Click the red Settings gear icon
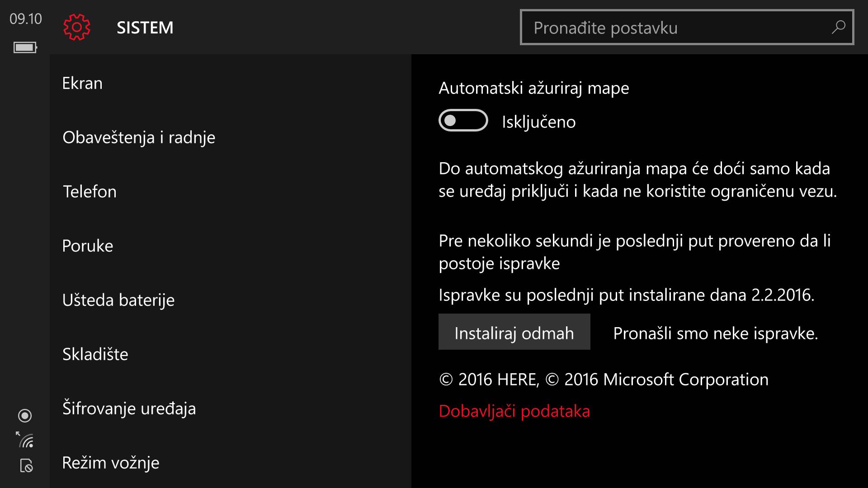Viewport: 868px width, 488px height. (x=77, y=28)
